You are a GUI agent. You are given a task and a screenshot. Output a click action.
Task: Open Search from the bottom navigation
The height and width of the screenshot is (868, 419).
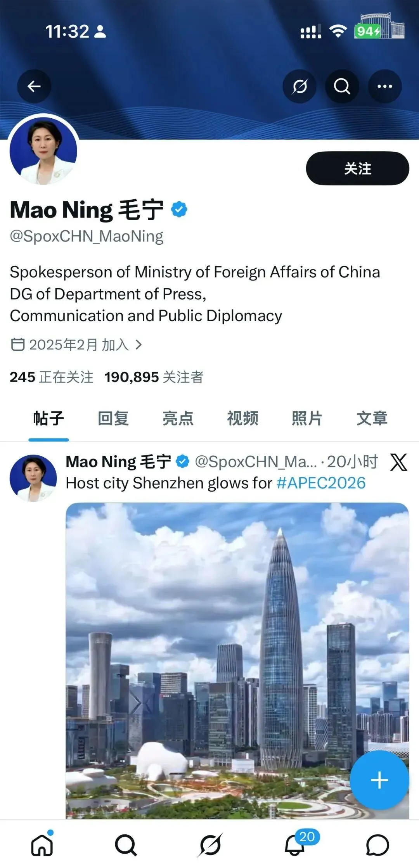(x=126, y=845)
